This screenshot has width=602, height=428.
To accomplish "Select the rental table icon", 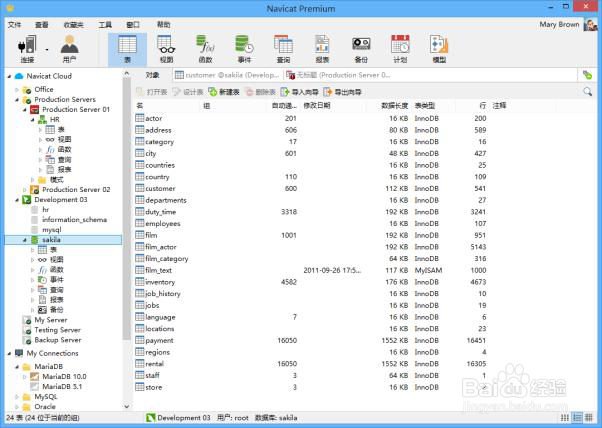I will click(x=140, y=364).
